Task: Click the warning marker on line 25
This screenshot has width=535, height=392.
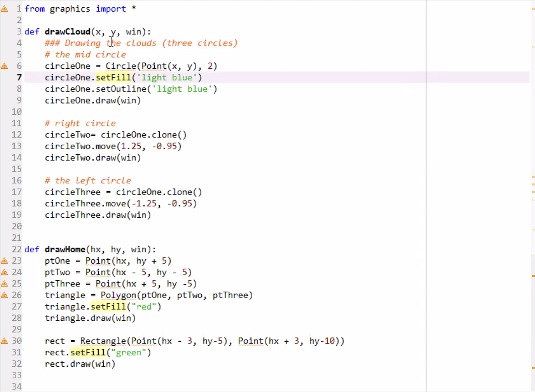Action: coord(4,284)
